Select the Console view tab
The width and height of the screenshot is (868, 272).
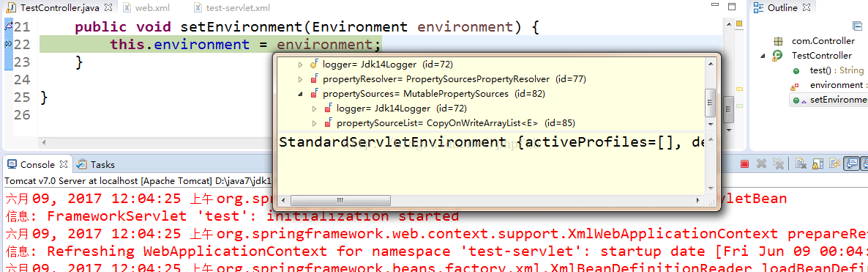tap(37, 164)
